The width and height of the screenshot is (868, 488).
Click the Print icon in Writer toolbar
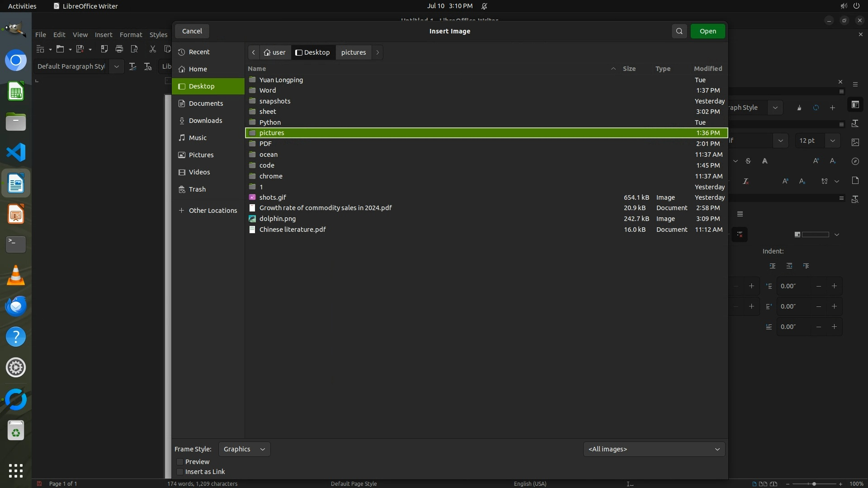[x=119, y=49]
